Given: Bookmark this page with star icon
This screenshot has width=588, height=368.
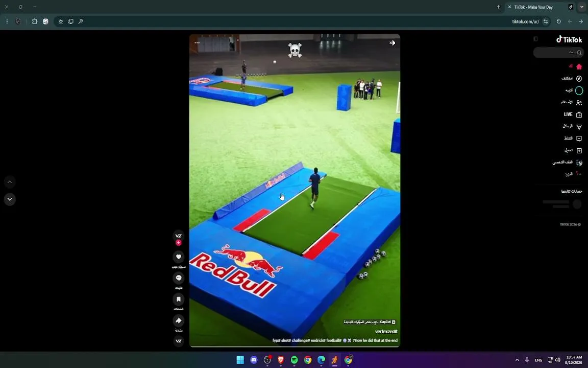Looking at the screenshot, I should coord(61,21).
